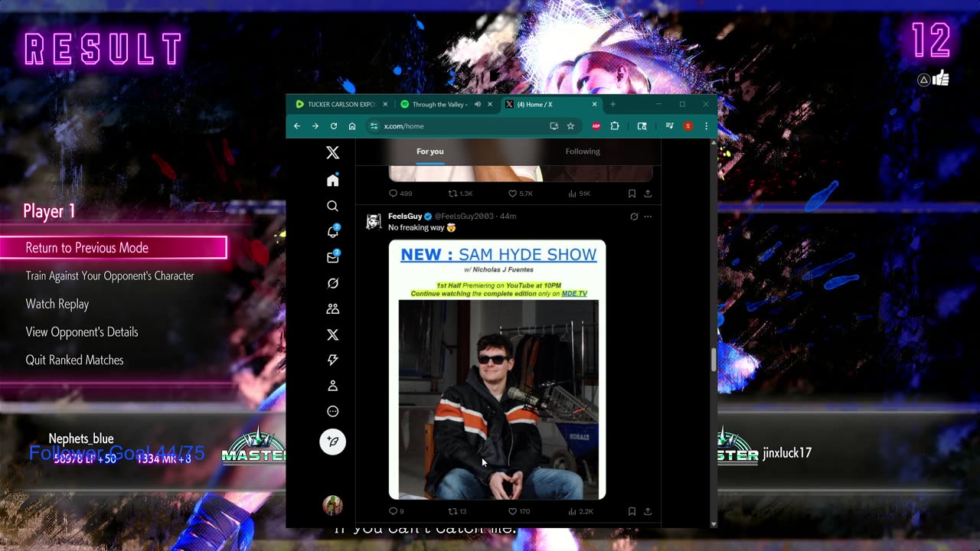Like the FeelsGuy post
980x551 pixels.
pos(518,511)
